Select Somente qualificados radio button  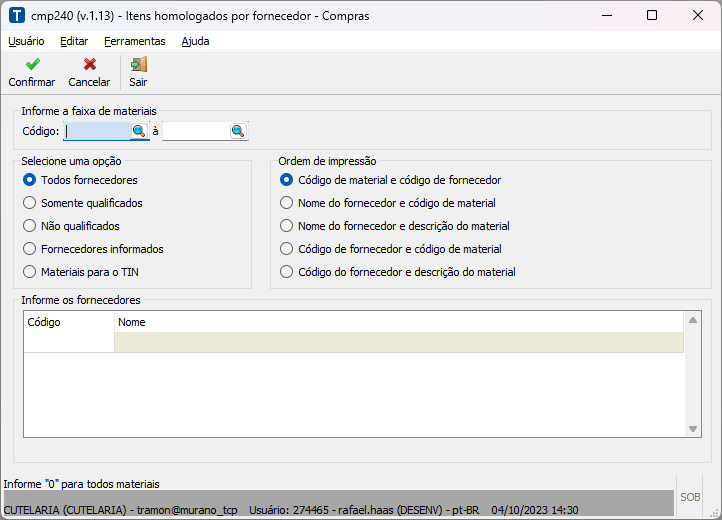click(x=30, y=203)
